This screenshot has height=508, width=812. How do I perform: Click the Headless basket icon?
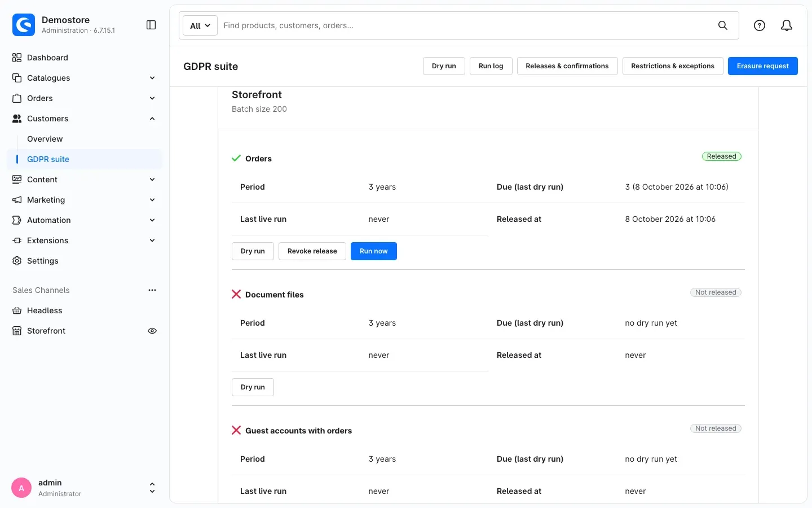(17, 310)
